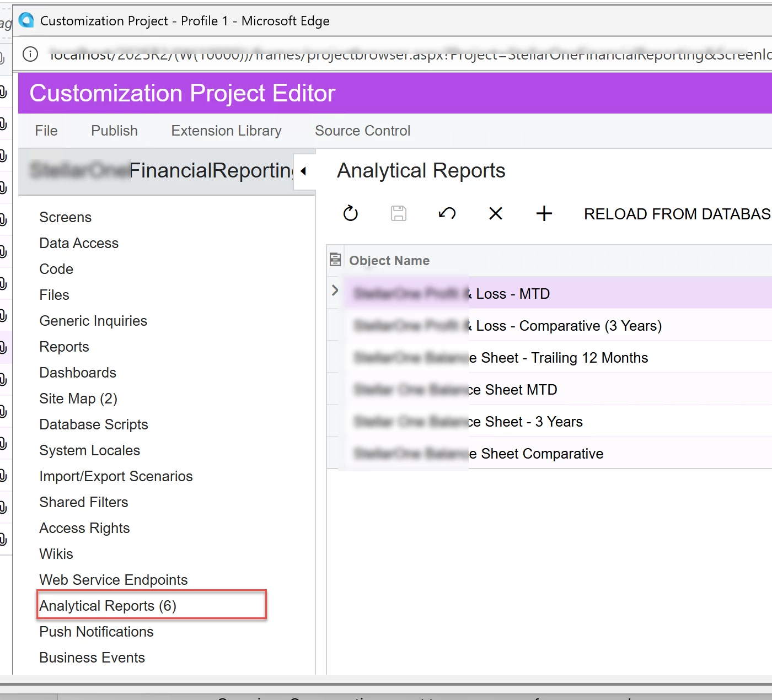Click the Save disk icon
Screen dimensions: 772x700
pyautogui.click(x=399, y=213)
